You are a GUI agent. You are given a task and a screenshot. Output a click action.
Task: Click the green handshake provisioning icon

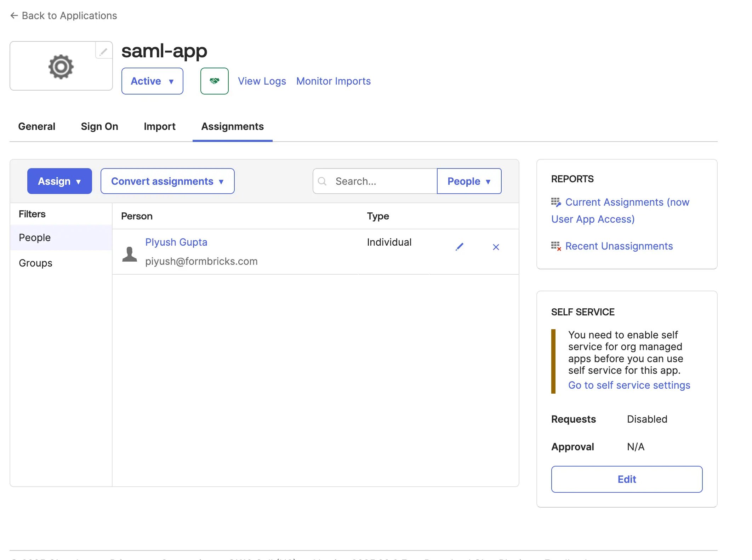(214, 81)
